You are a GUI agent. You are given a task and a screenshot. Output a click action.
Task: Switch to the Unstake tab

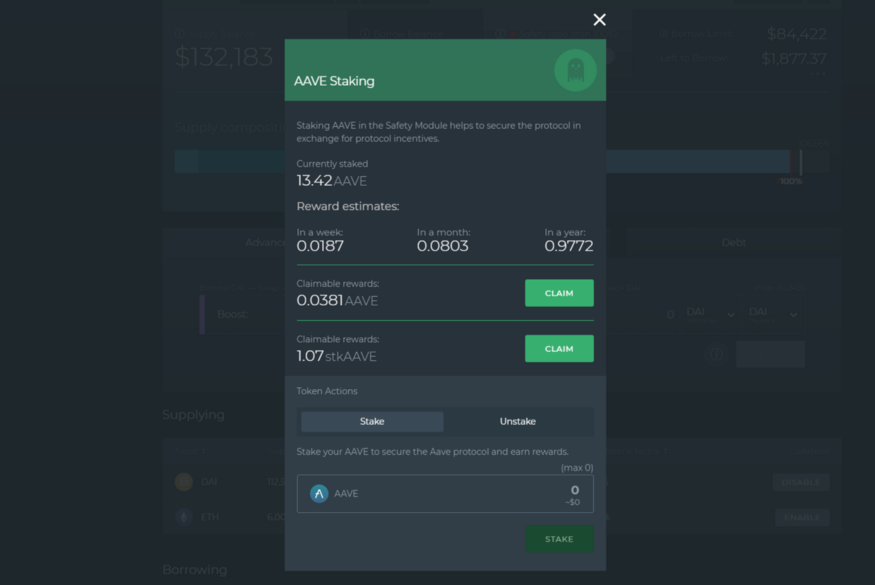518,421
